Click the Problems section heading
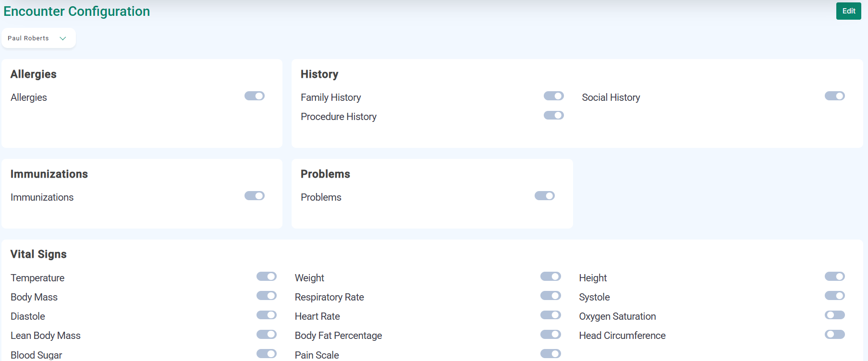868x361 pixels. tap(325, 174)
